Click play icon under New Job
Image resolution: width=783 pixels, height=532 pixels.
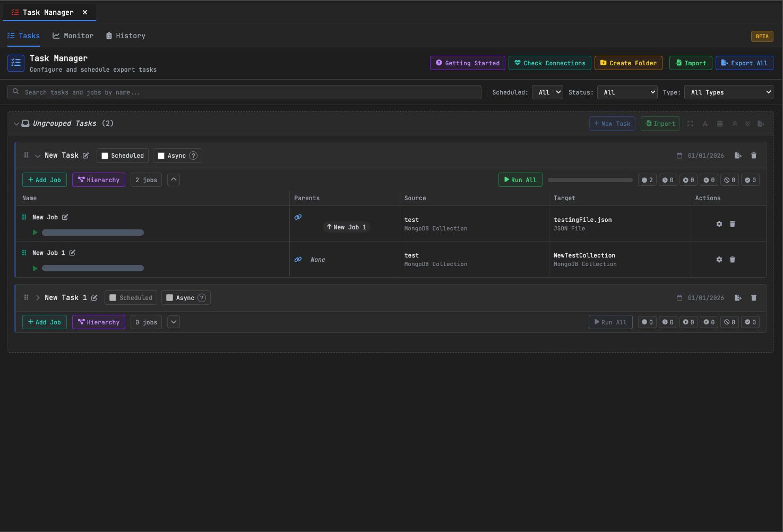pyautogui.click(x=35, y=233)
